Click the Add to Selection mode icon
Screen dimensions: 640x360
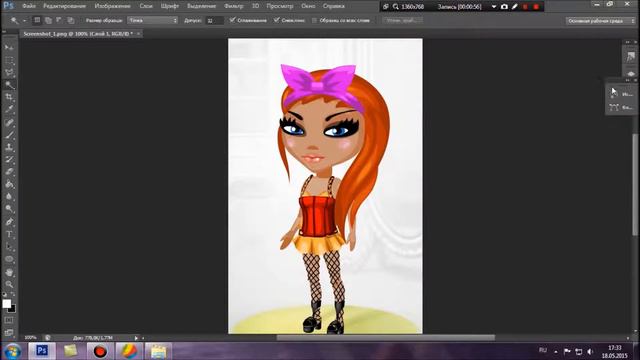[x=48, y=20]
